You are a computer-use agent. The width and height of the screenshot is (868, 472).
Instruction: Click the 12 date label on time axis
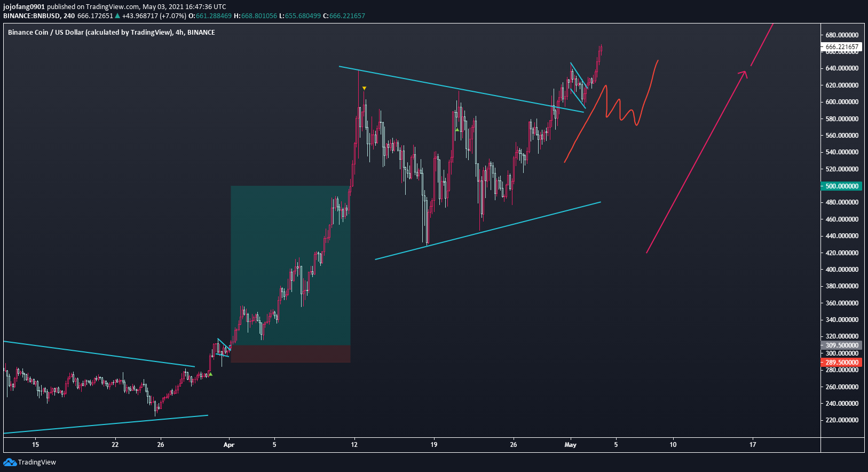354,445
